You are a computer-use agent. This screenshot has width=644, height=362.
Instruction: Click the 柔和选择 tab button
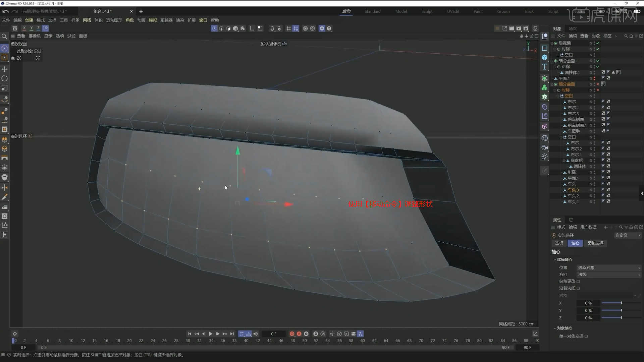coord(595,243)
